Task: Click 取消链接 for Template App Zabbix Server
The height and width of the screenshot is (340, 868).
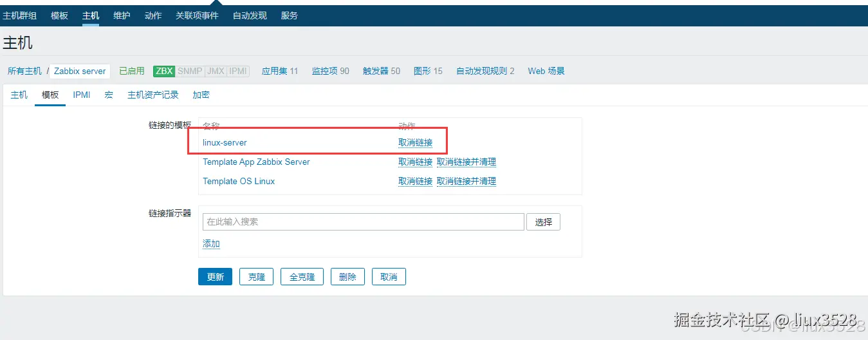Action: pos(415,162)
